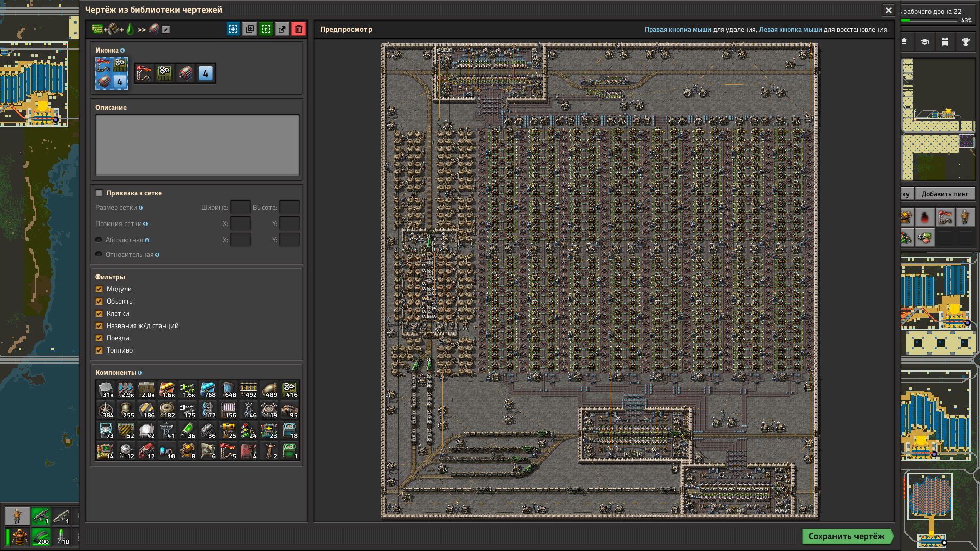Click the 1.6к red wire circuit component
This screenshot has height=551, width=980.
[x=167, y=390]
